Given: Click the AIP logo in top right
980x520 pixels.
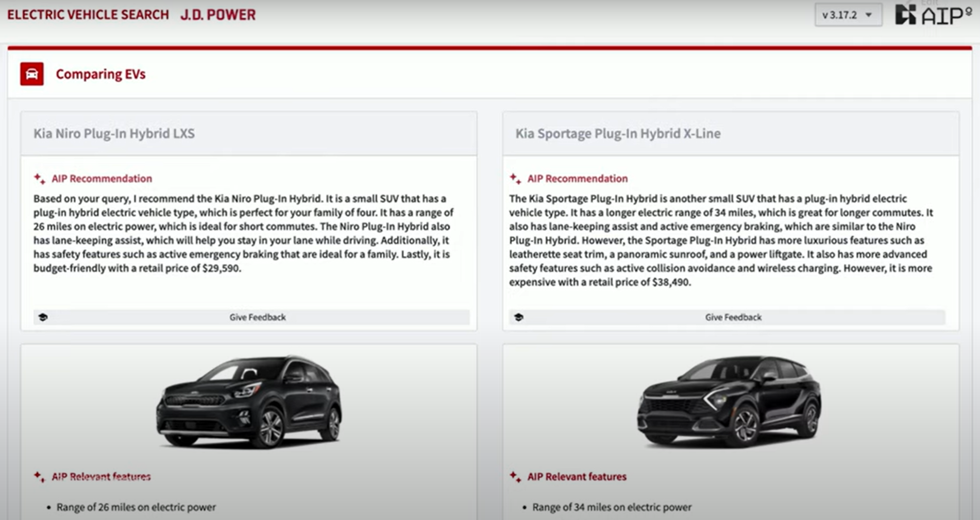Looking at the screenshot, I should tap(933, 15).
